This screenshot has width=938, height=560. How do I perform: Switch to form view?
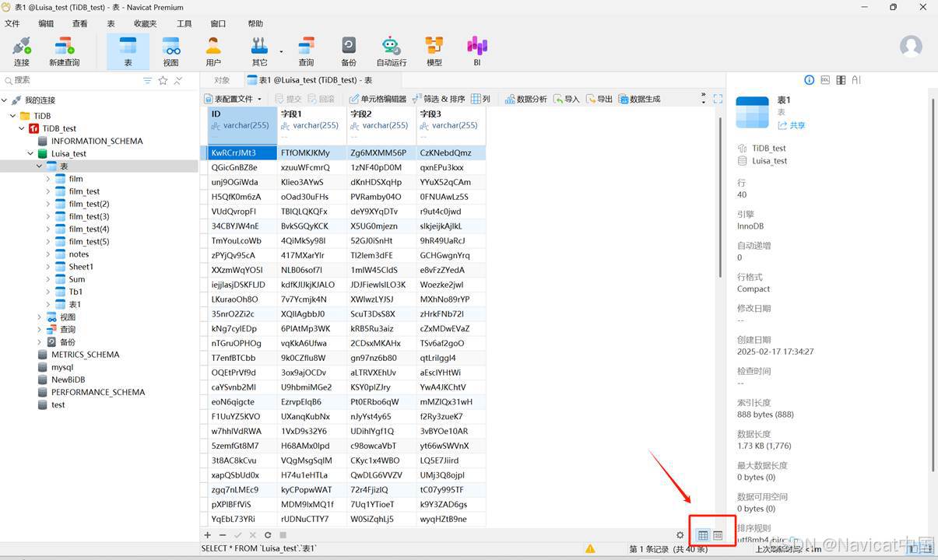pyautogui.click(x=718, y=535)
